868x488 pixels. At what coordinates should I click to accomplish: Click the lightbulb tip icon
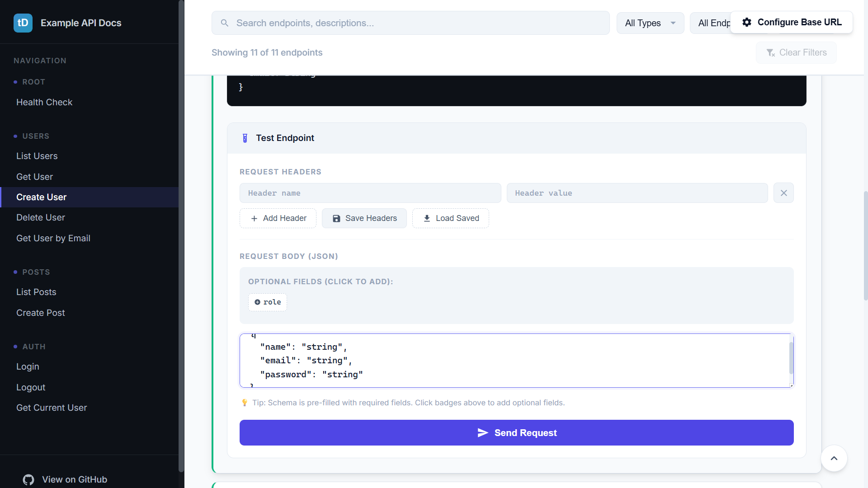(x=245, y=403)
